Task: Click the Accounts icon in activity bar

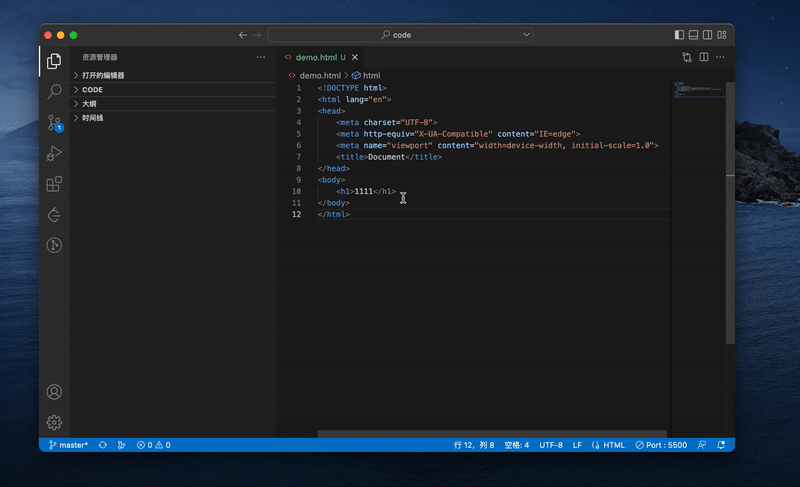Action: [54, 392]
